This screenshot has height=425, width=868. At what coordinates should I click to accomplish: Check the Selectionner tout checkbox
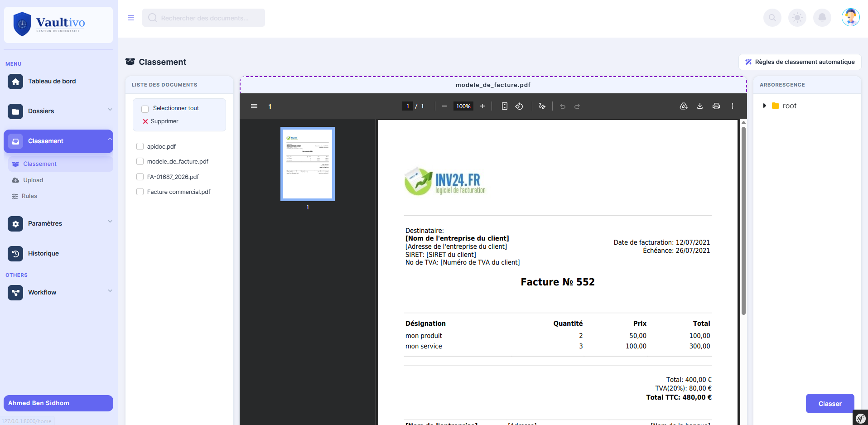[145, 109]
